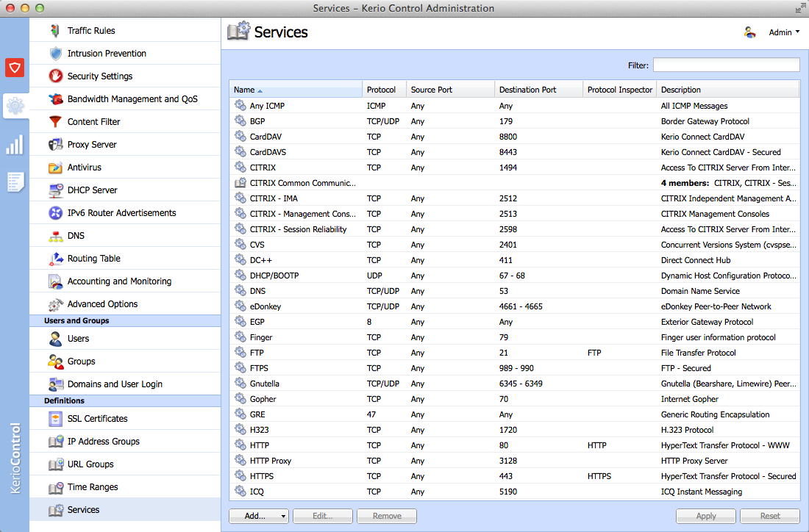
Task: Click the Reset button
Action: click(770, 516)
